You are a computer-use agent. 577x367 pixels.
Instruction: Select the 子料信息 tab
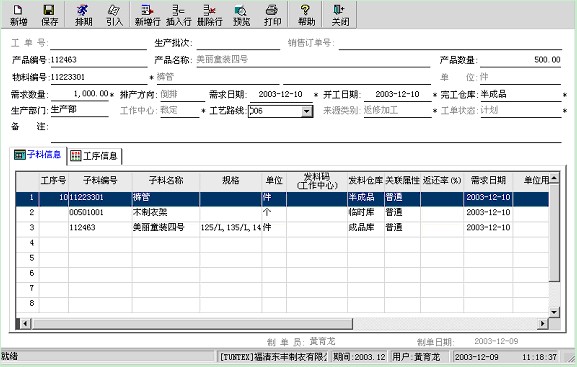pyautogui.click(x=38, y=155)
